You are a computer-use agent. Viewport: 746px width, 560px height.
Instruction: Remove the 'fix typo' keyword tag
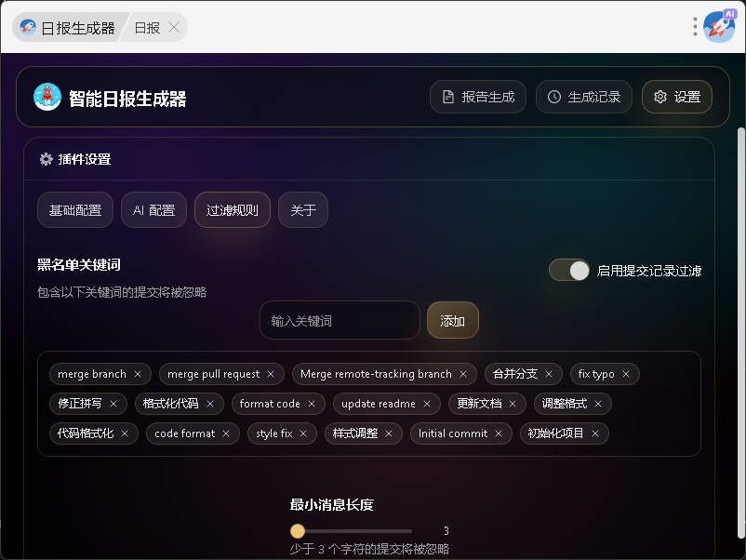point(626,374)
